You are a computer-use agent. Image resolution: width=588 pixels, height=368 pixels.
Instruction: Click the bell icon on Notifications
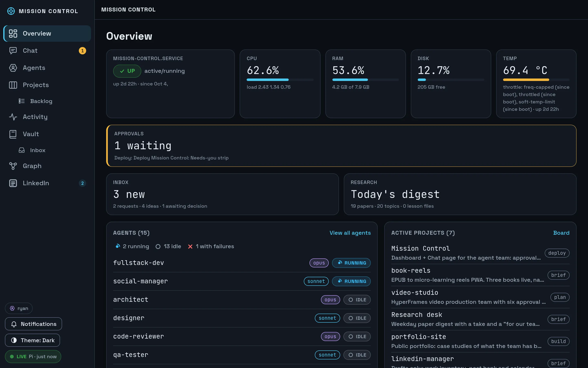pos(14,324)
